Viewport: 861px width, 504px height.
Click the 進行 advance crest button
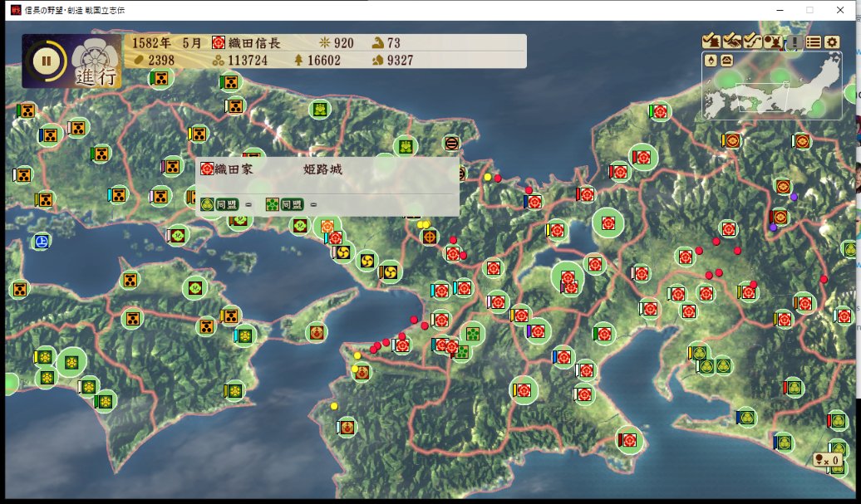coord(96,62)
